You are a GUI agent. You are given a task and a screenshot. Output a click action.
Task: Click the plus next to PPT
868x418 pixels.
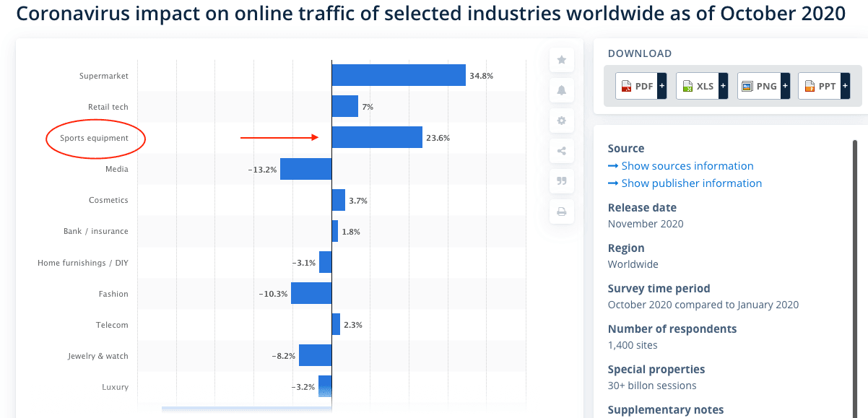tap(845, 86)
